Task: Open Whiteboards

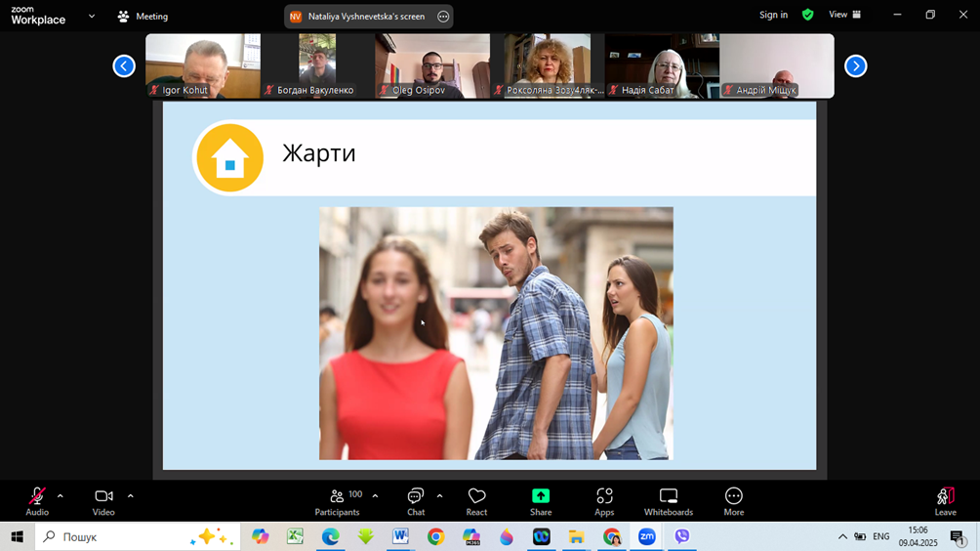Action: pos(669,501)
